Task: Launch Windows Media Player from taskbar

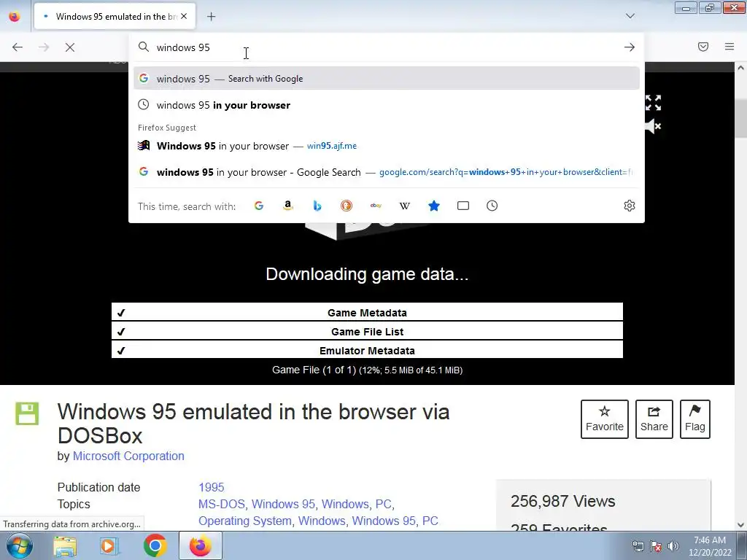Action: (x=109, y=545)
